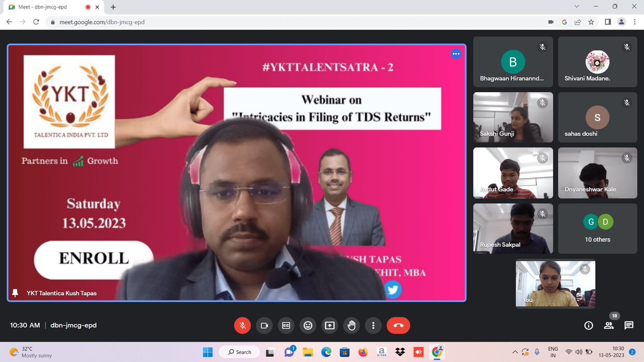The image size is (644, 362).
Task: Click the taskbar Search box
Action: point(240,352)
